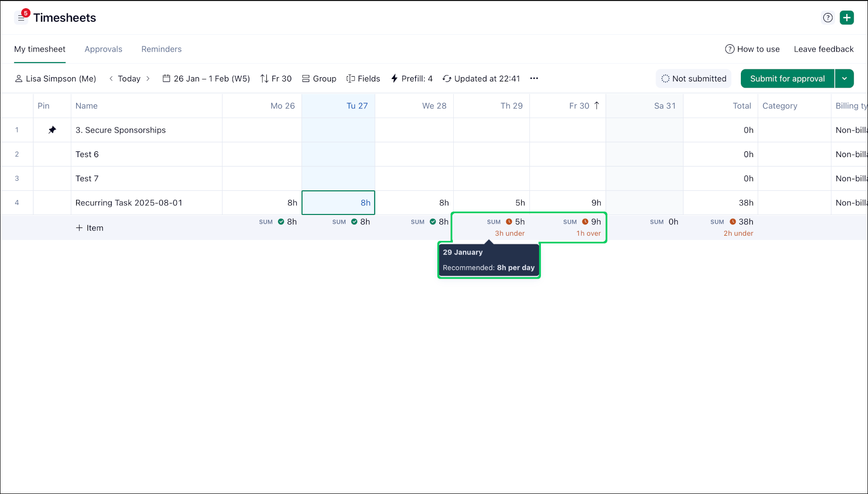This screenshot has height=494, width=868.
Task: Open the help question mark icon
Action: 828,18
